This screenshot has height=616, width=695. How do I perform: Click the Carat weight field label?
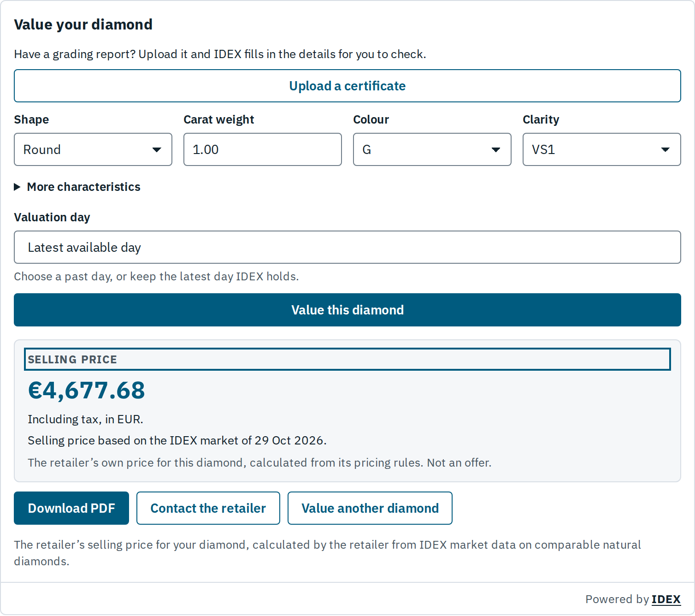click(x=219, y=119)
